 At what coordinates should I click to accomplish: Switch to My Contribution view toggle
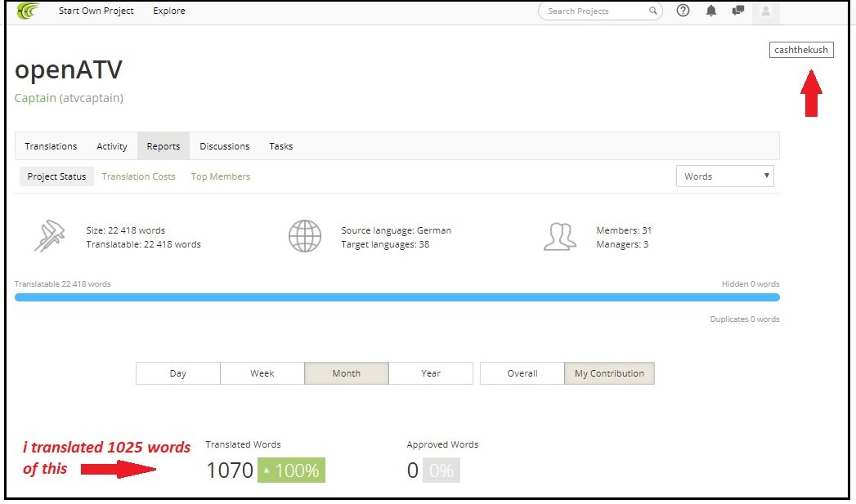609,373
